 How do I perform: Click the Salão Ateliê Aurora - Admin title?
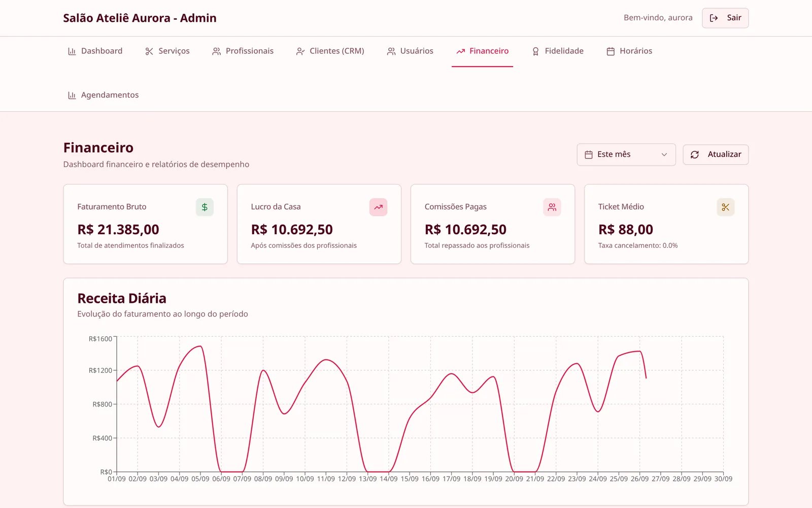(x=140, y=18)
